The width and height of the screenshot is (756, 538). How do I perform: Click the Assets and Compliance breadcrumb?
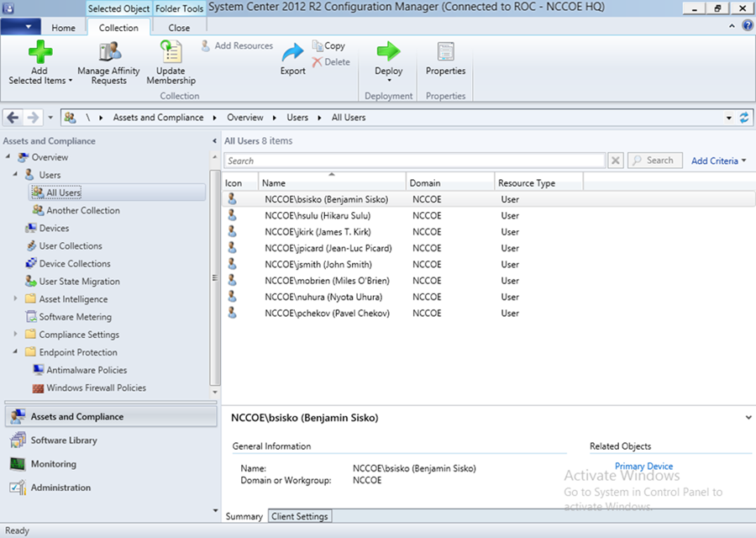point(158,117)
